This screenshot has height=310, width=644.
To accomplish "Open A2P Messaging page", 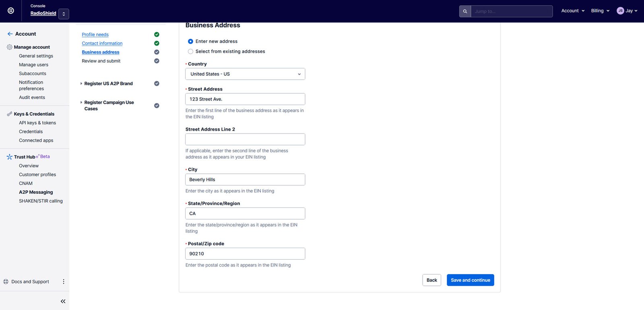I will (36, 192).
